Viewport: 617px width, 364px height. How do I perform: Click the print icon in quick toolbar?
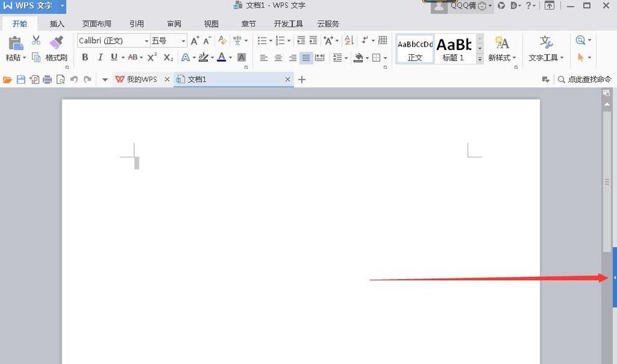48,80
